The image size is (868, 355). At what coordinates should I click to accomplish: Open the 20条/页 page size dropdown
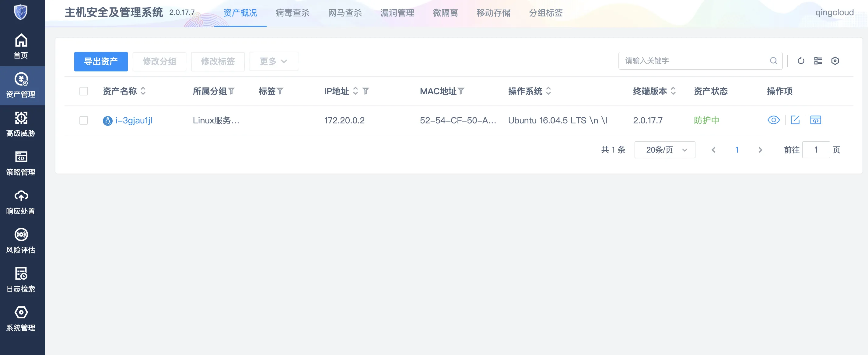664,150
